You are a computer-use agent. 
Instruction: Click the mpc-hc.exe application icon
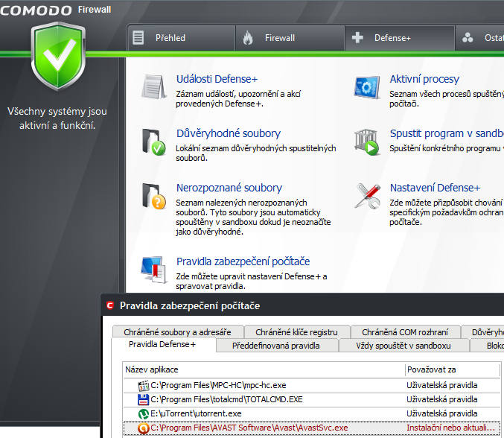144,385
